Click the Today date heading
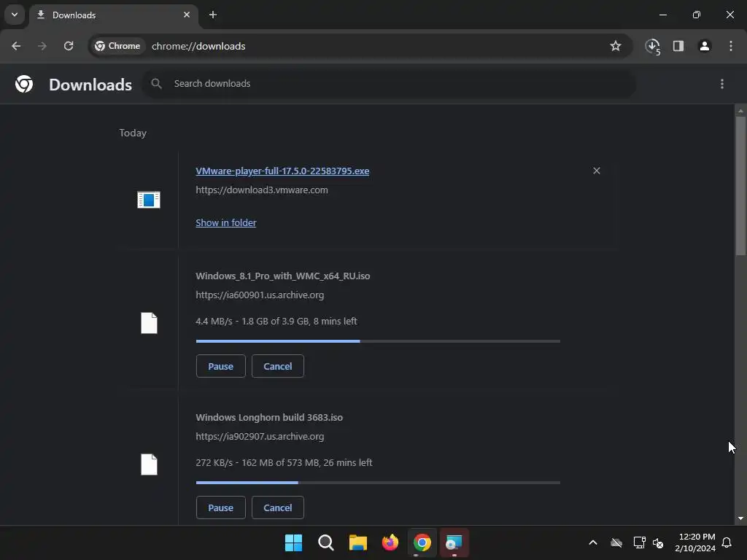 click(133, 133)
